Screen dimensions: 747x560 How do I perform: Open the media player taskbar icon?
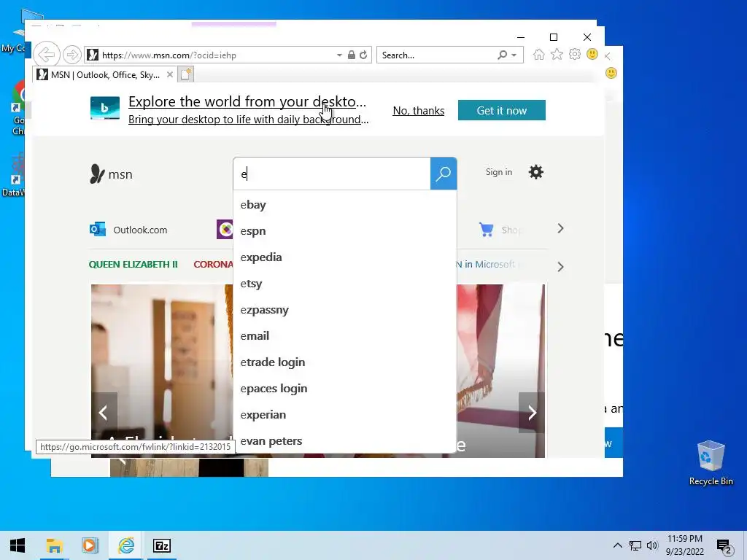pos(90,545)
